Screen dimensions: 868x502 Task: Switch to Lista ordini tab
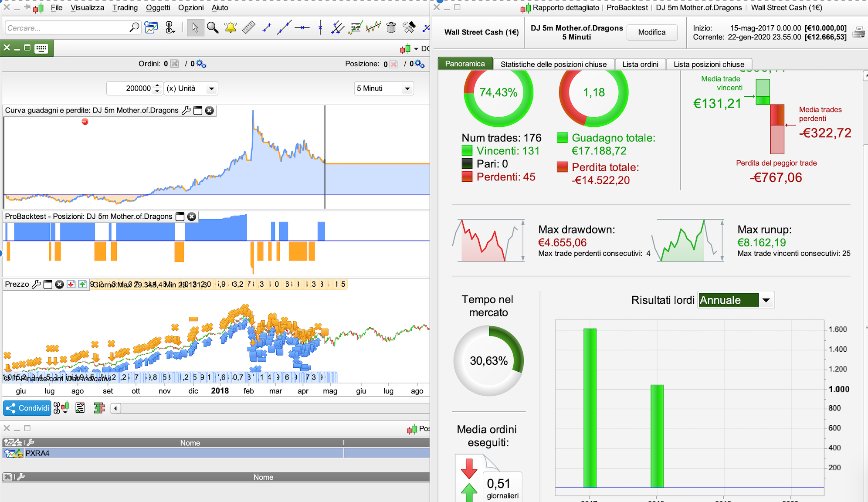click(640, 64)
